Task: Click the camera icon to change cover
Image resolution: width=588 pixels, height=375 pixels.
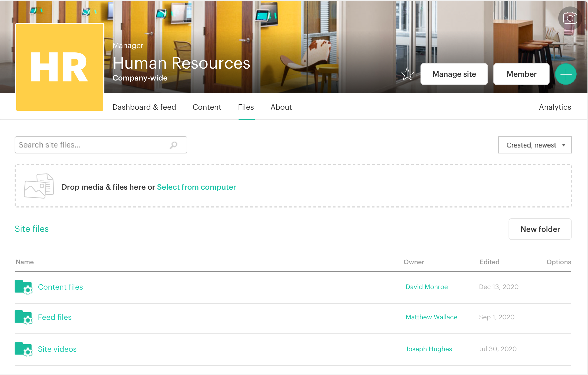Action: [x=570, y=18]
